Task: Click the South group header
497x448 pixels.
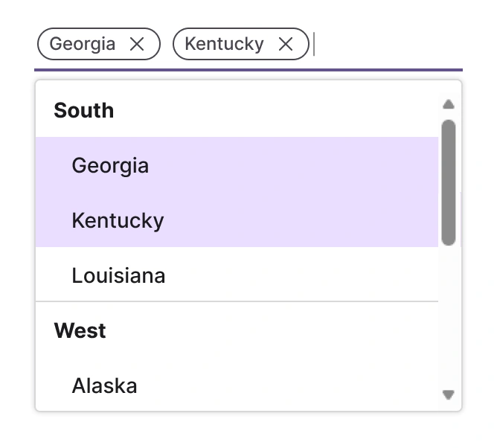Action: 84,110
